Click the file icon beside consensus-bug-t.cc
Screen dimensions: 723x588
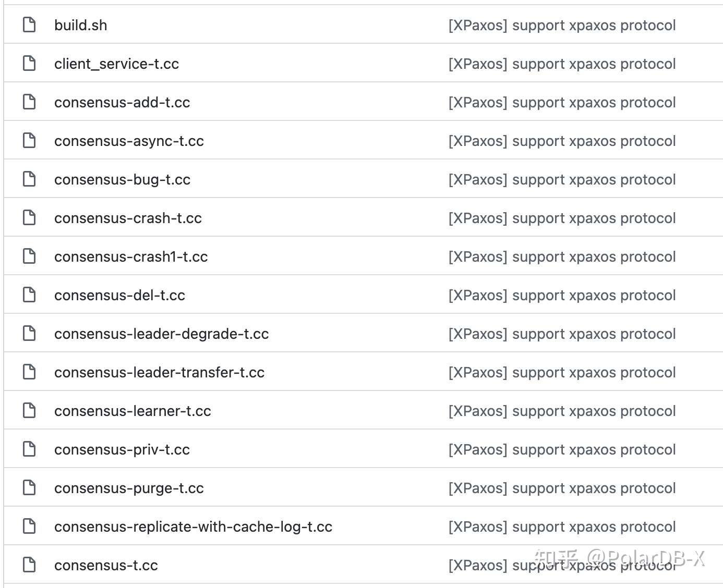pos(30,179)
